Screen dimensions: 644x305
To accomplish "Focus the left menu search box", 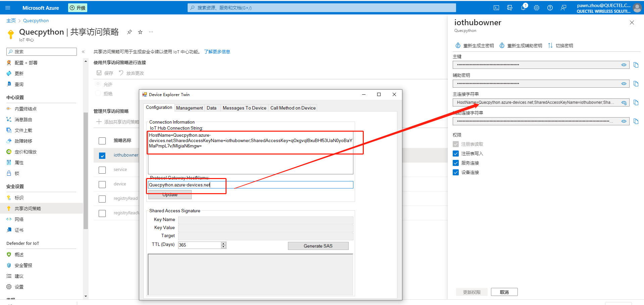I will (x=42, y=52).
